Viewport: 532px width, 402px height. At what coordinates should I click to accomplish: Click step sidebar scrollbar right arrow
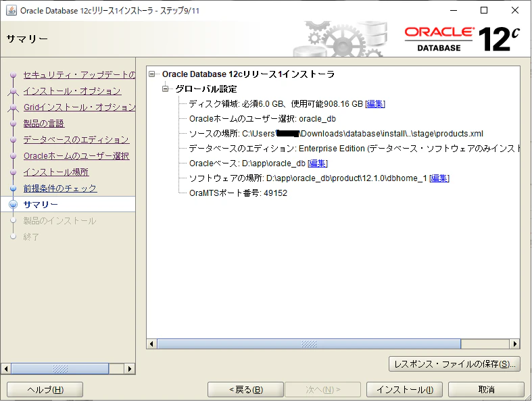click(130, 369)
